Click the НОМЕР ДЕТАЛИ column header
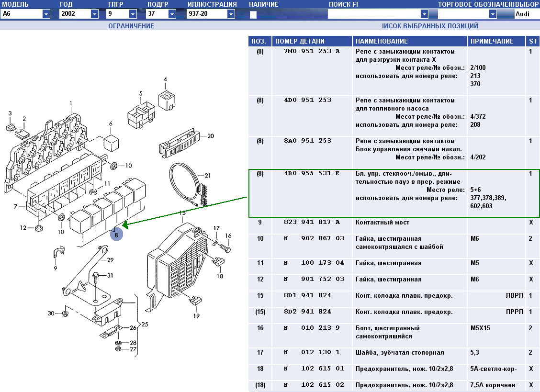540x392 pixels. pyautogui.click(x=300, y=41)
